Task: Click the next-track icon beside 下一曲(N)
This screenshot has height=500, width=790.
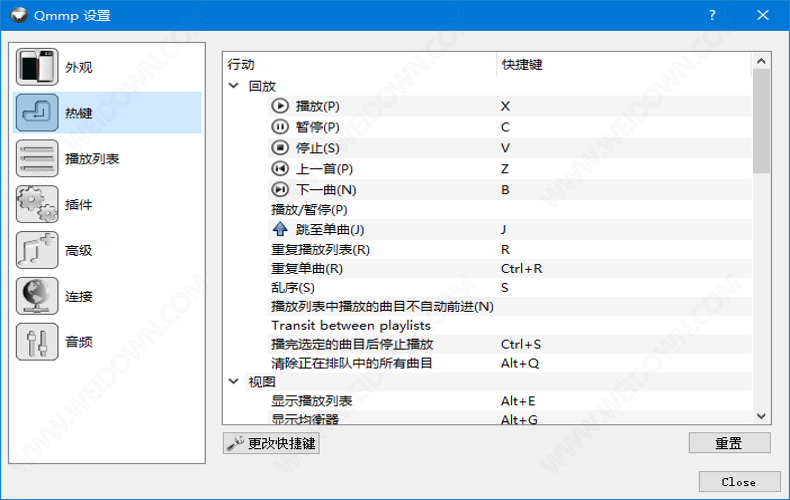Action: tap(280, 190)
